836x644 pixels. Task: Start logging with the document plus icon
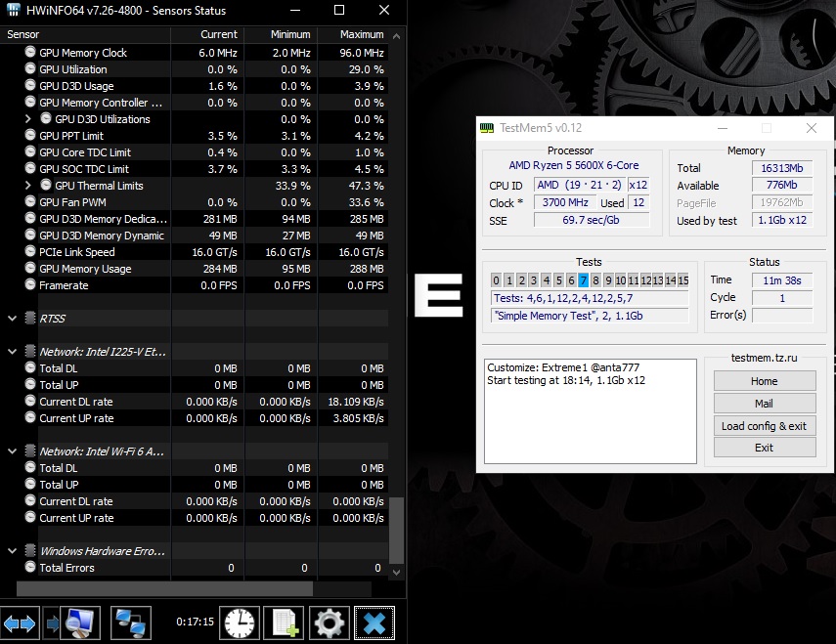click(285, 623)
